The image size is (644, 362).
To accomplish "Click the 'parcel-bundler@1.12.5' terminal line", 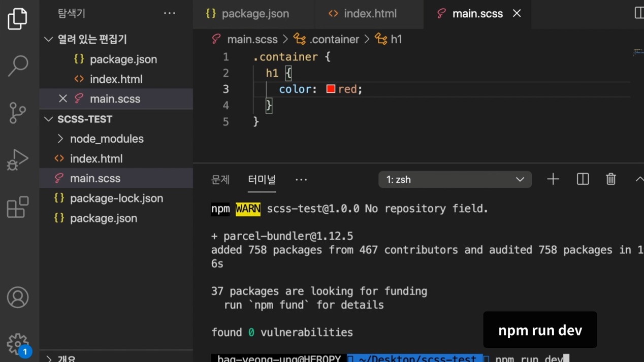I will point(282,236).
